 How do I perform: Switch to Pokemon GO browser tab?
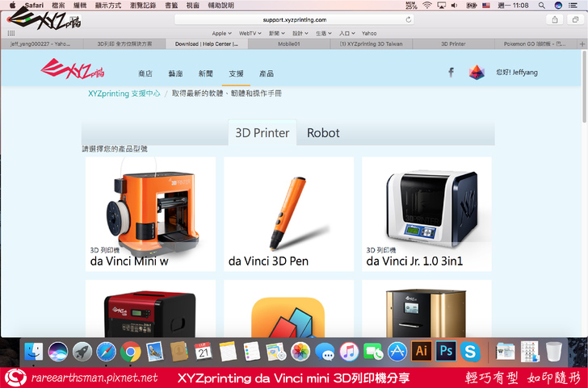[x=535, y=44]
